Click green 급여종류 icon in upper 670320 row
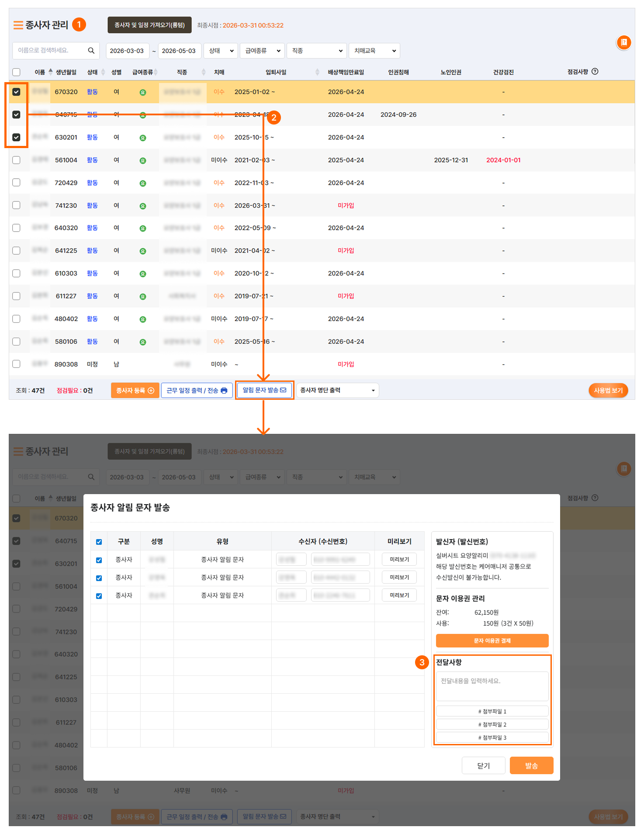This screenshot has height=834, width=644. pyautogui.click(x=143, y=92)
